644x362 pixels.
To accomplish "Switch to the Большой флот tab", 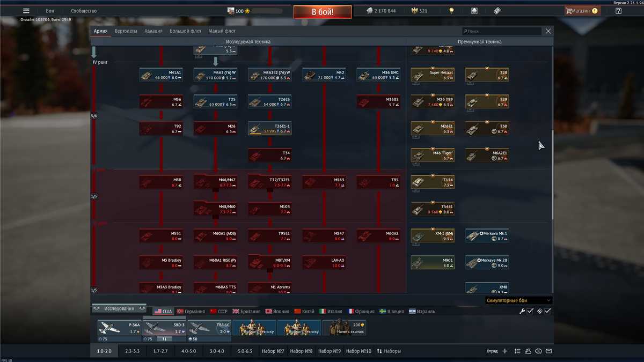I will coord(186,31).
